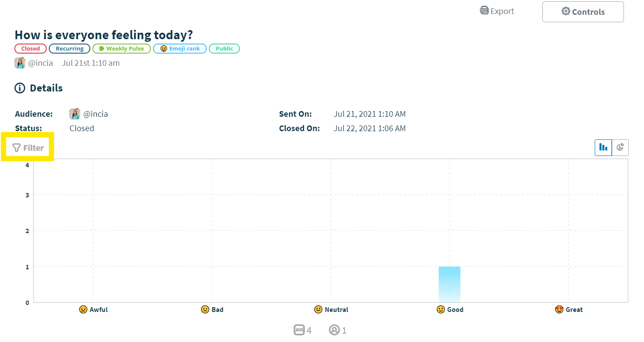Click the Bad emoji label
644x342 pixels.
[x=212, y=309]
